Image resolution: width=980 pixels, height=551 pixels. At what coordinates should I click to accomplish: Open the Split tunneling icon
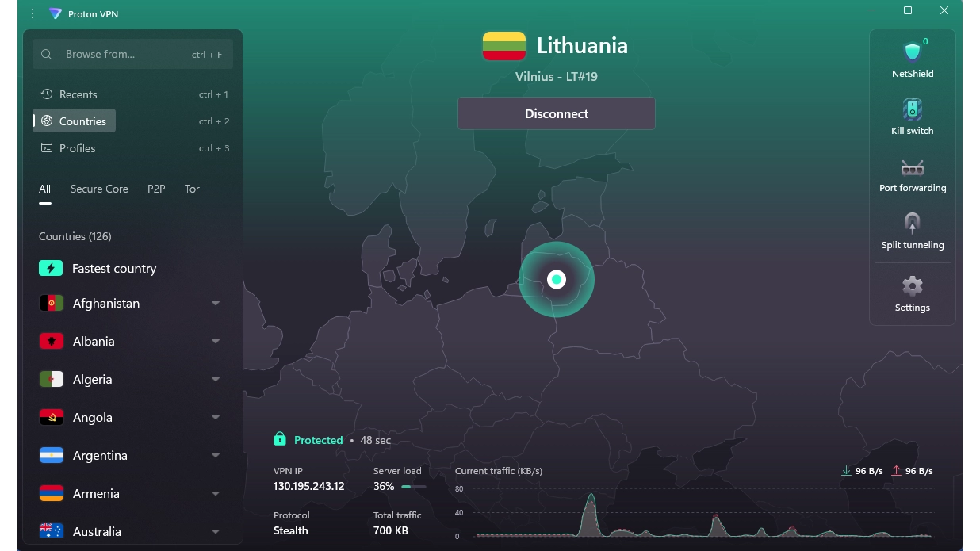(912, 224)
